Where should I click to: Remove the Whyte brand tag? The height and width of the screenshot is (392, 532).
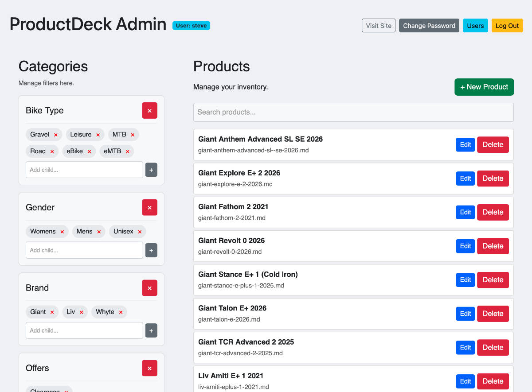coord(121,312)
